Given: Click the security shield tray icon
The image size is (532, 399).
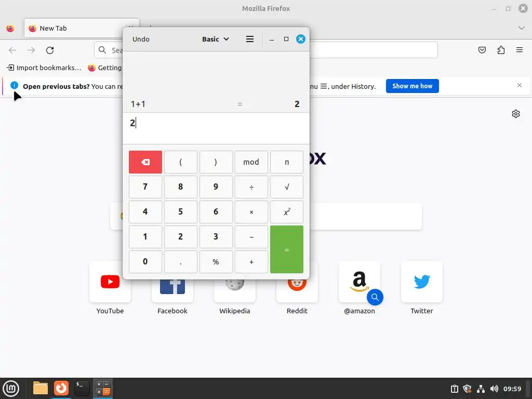Looking at the screenshot, I should coord(467,389).
